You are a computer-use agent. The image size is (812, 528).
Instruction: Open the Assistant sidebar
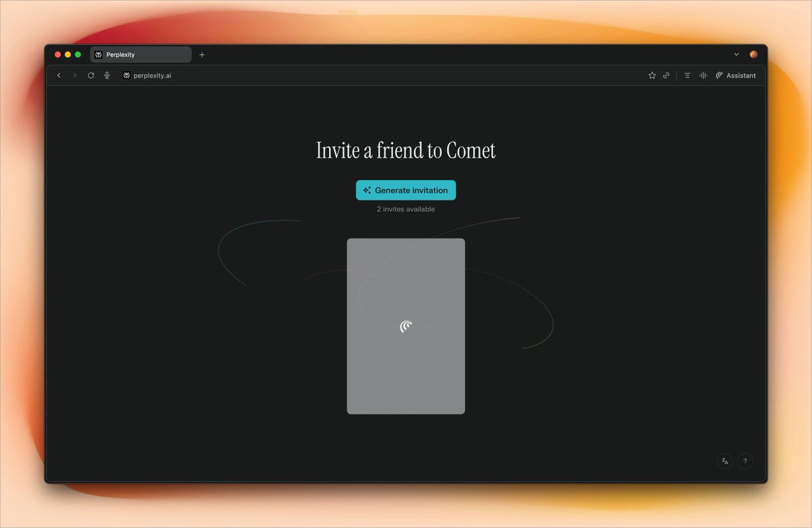coord(736,75)
